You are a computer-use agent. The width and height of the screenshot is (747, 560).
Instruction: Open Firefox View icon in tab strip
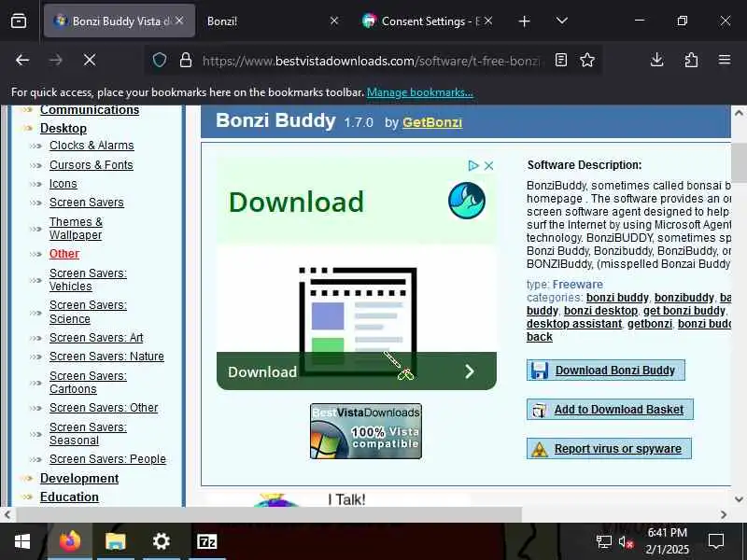[x=19, y=21]
